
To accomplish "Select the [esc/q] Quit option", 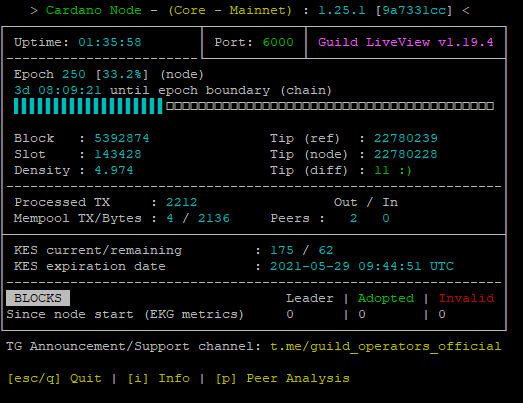I will (x=54, y=378).
